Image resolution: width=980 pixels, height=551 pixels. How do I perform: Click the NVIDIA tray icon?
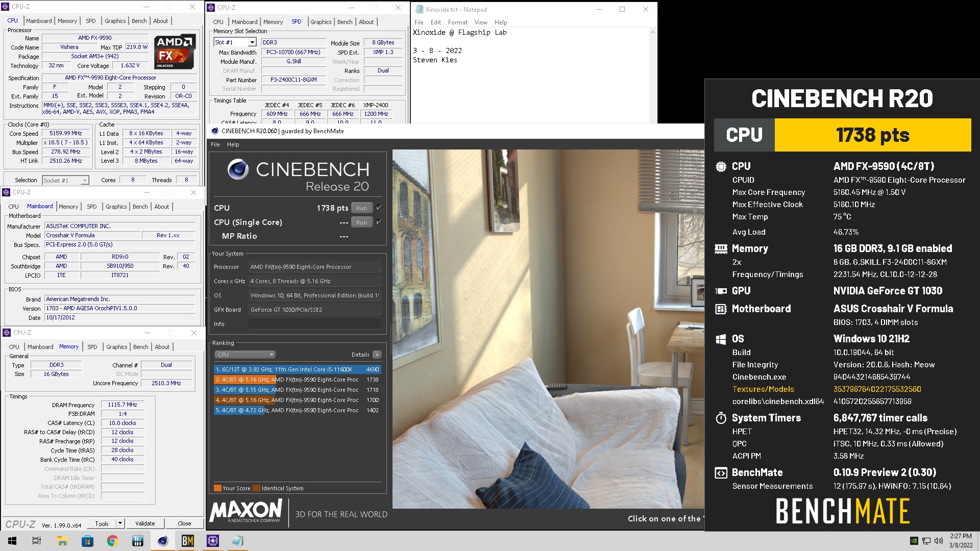[x=914, y=541]
